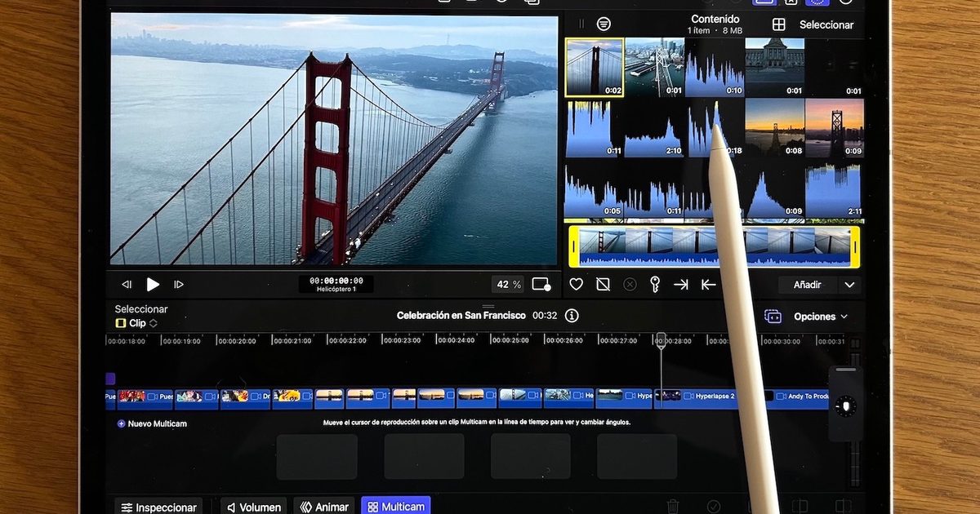Image resolution: width=980 pixels, height=514 pixels.
Task: Open the Volumen tab
Action: click(x=253, y=507)
